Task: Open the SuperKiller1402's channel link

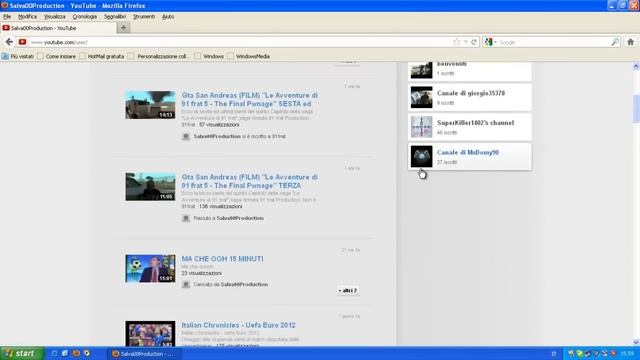Action: (x=476, y=122)
